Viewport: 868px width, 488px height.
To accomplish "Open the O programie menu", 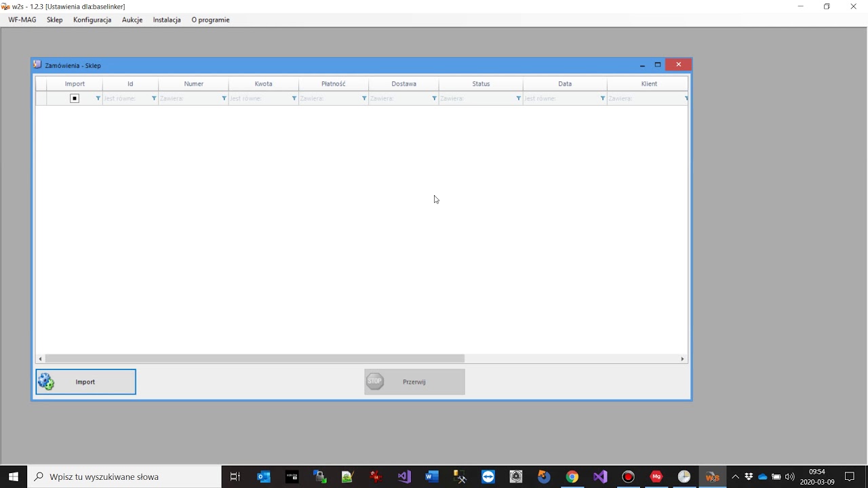I will click(210, 20).
